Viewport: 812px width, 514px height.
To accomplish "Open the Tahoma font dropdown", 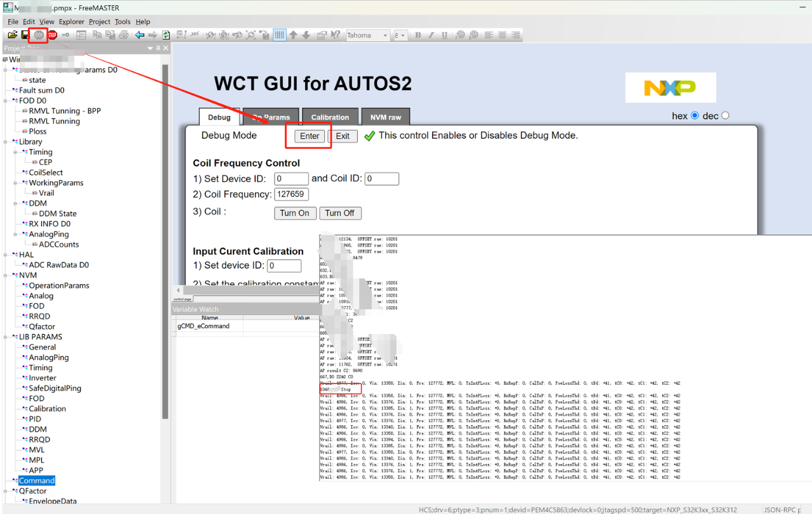I will (x=367, y=35).
